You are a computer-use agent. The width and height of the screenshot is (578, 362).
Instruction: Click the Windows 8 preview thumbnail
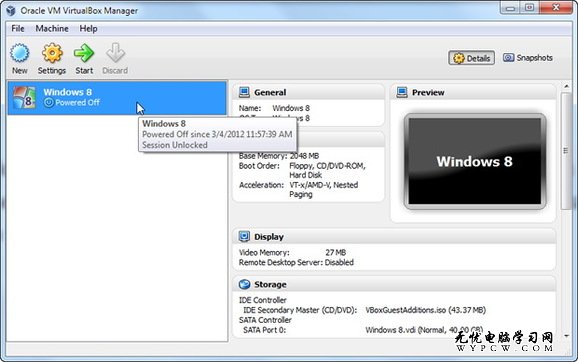[x=475, y=161]
